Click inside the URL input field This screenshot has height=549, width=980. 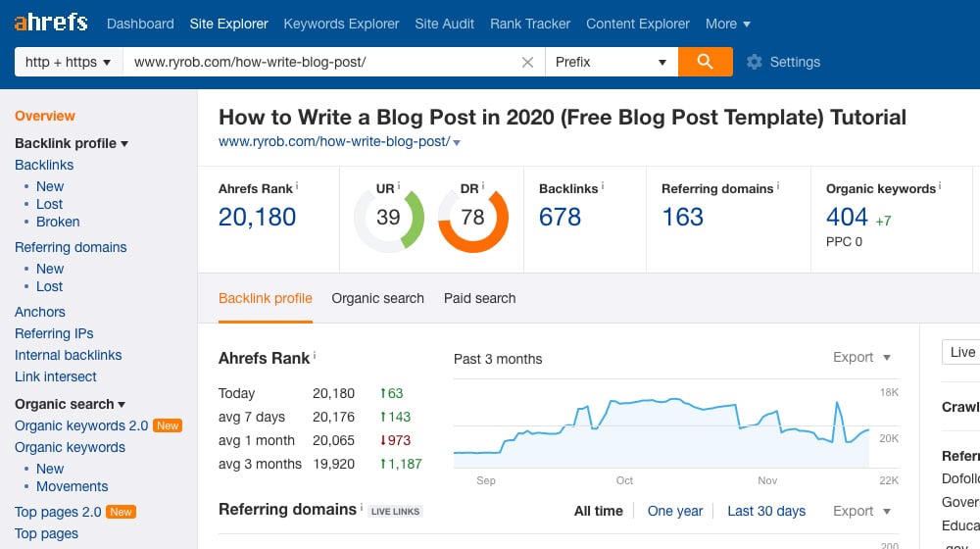[323, 62]
